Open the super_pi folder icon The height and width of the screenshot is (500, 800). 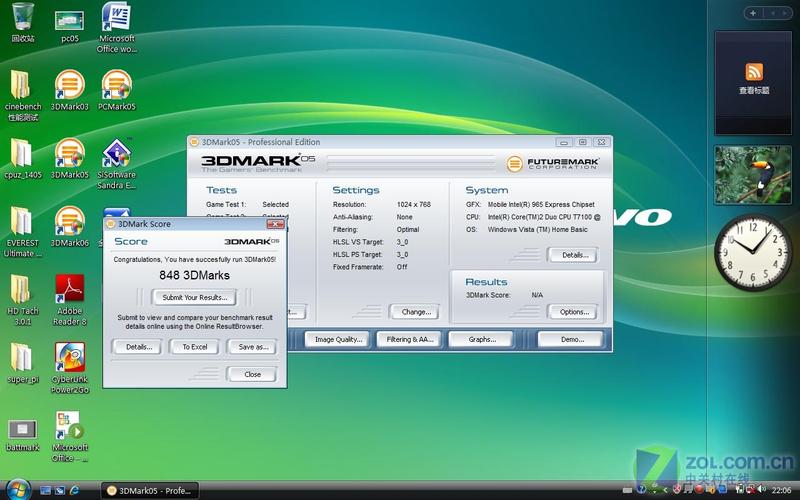point(22,363)
